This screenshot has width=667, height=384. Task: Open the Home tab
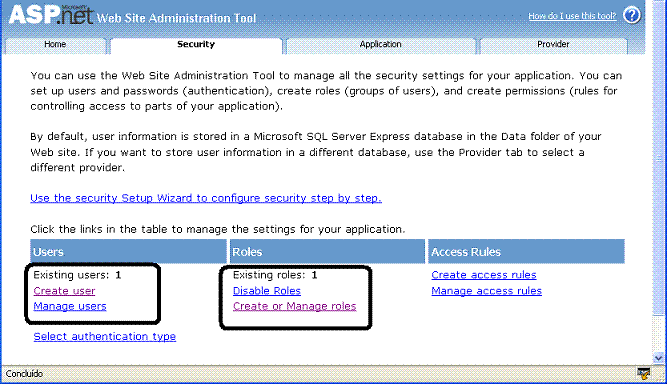pyautogui.click(x=55, y=45)
